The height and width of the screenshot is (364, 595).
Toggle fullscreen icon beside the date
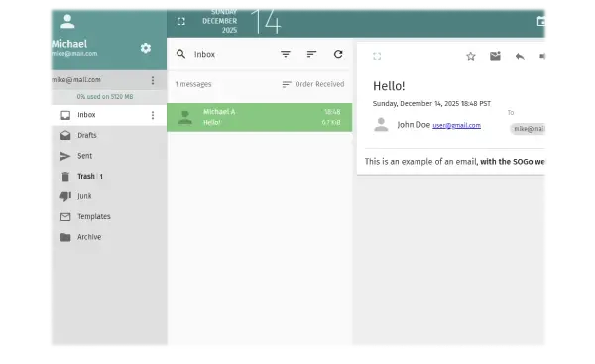(x=181, y=21)
